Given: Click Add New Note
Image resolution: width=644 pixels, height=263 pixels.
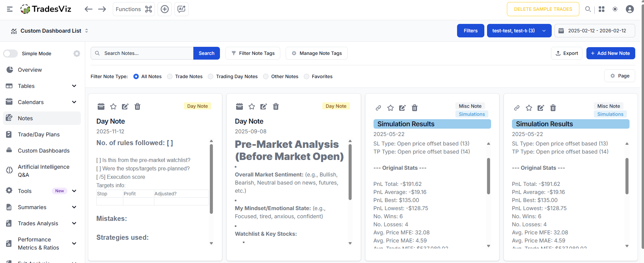Looking at the screenshot, I should 611,53.
